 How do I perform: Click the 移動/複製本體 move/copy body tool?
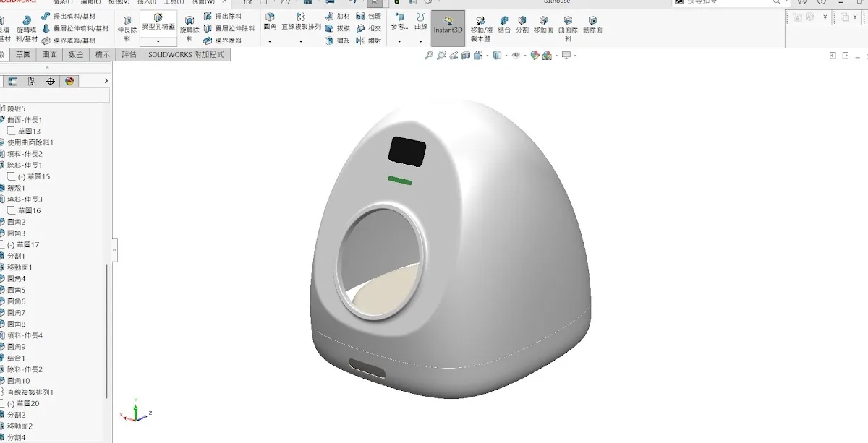pos(482,30)
